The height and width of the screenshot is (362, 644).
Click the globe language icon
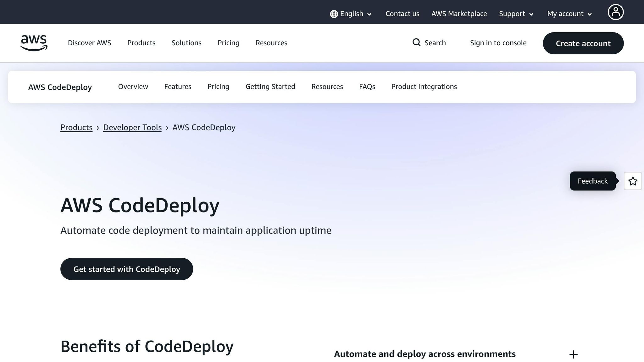[333, 14]
